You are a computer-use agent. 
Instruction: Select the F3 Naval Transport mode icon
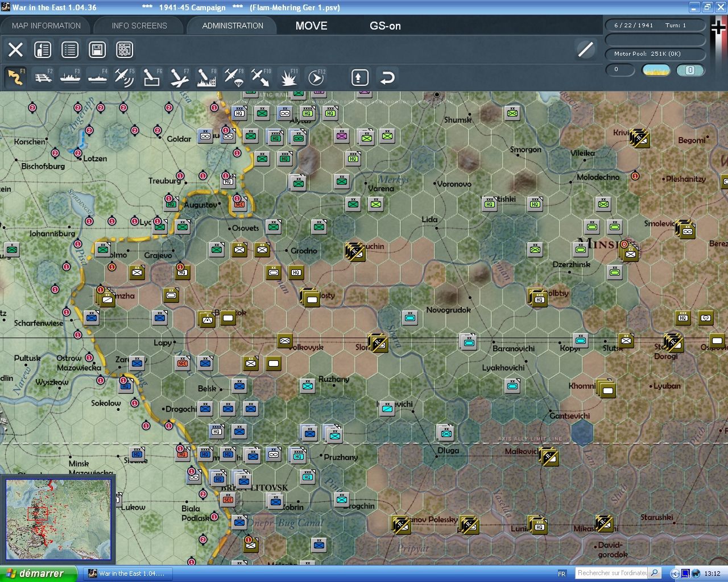[70, 77]
